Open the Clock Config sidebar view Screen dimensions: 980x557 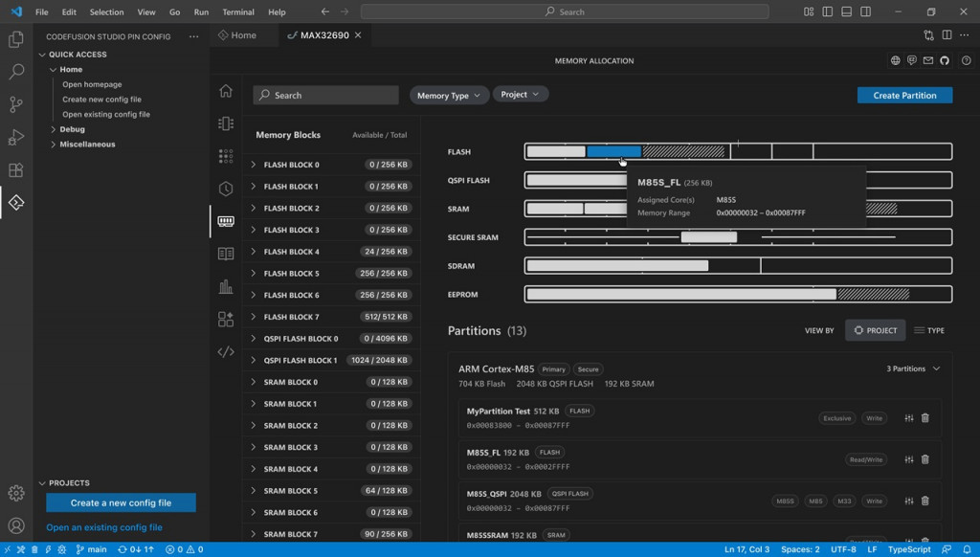[x=226, y=188]
